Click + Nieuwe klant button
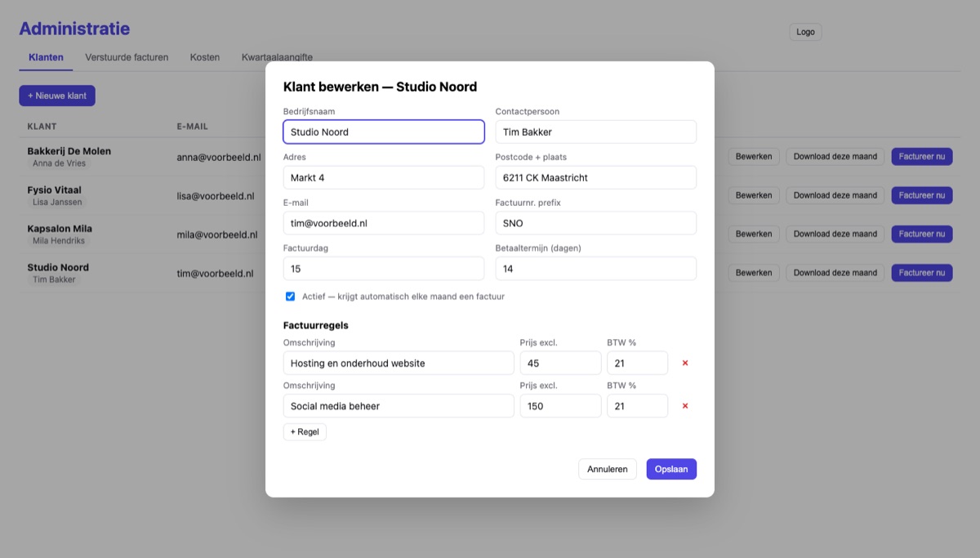Screen dimensions: 980x558 [x=57, y=96]
